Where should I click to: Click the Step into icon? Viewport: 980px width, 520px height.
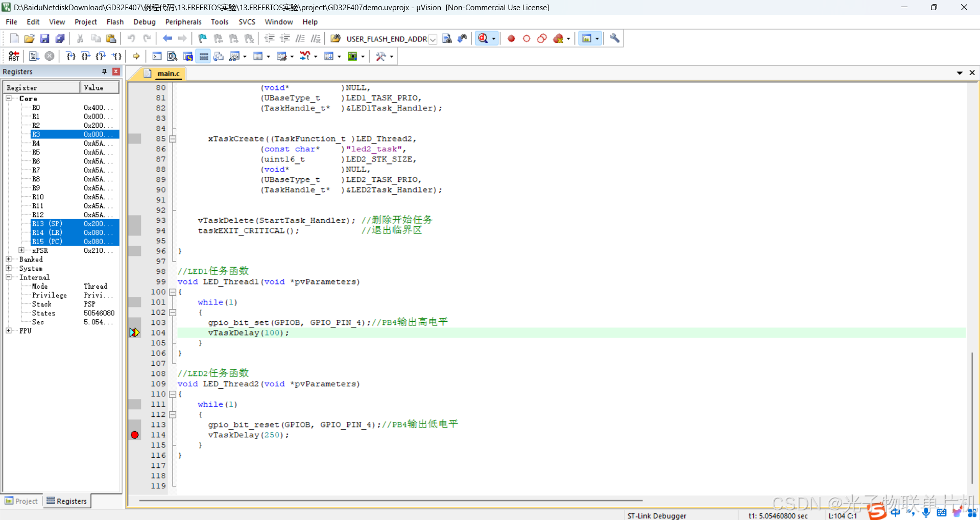point(71,56)
